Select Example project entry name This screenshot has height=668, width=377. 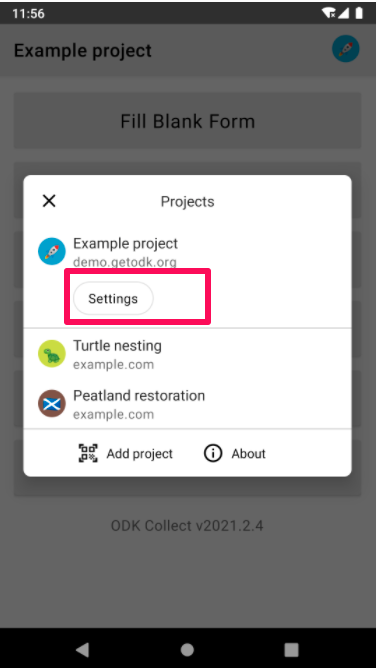(125, 244)
